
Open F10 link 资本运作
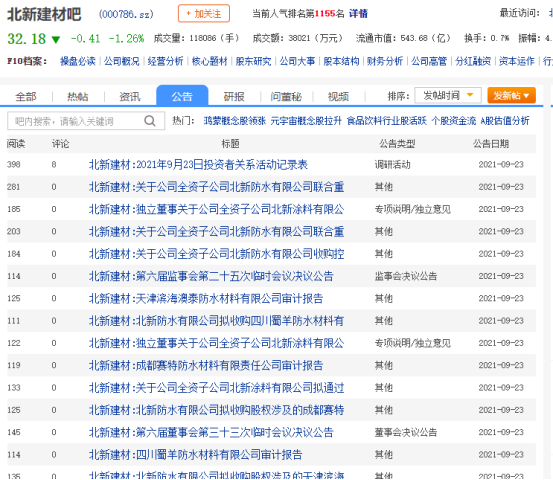[x=517, y=61]
